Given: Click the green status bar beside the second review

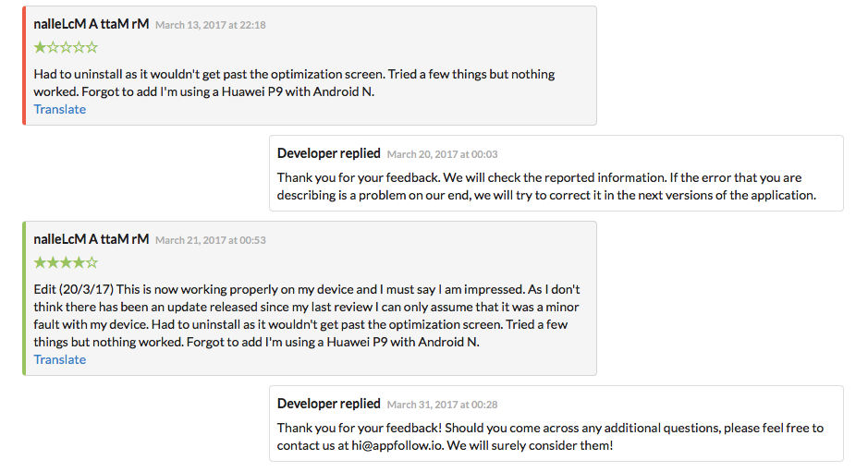Looking at the screenshot, I should (x=25, y=298).
